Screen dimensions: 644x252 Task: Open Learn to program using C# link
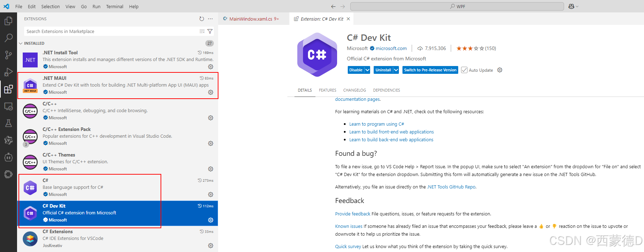(377, 124)
